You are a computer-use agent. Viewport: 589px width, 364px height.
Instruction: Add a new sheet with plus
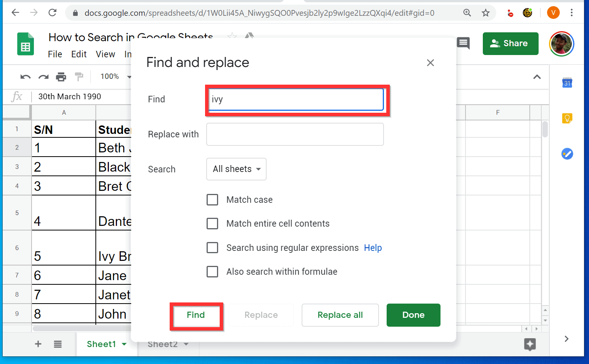(x=38, y=344)
